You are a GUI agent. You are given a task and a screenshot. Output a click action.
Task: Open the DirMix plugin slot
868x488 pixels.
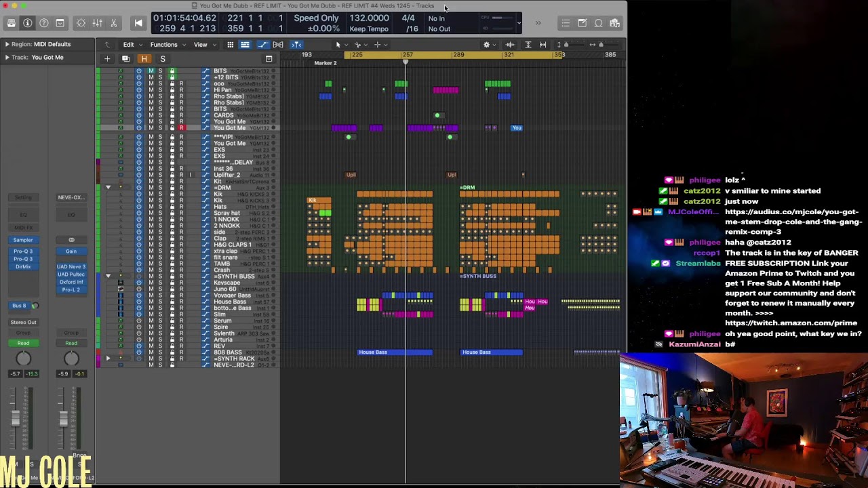click(23, 266)
